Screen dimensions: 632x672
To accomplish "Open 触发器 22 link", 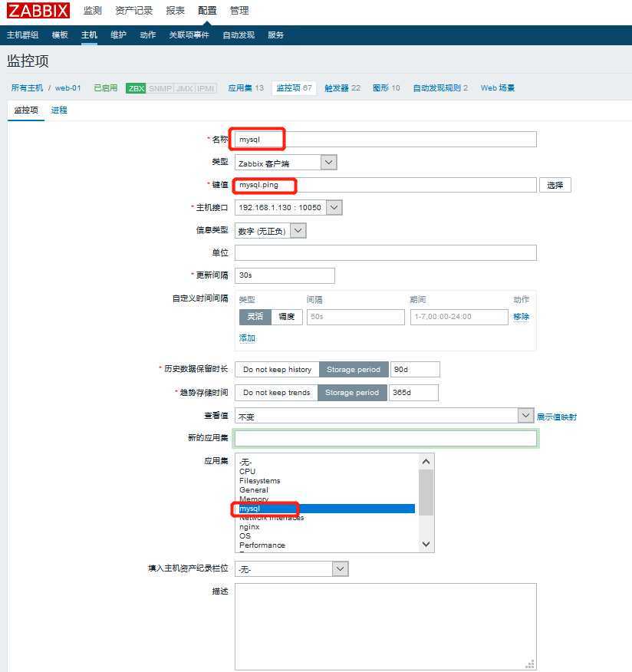I will (342, 88).
